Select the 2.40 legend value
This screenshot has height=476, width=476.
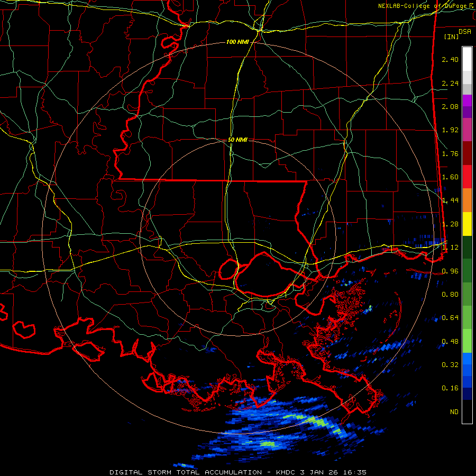click(x=450, y=59)
